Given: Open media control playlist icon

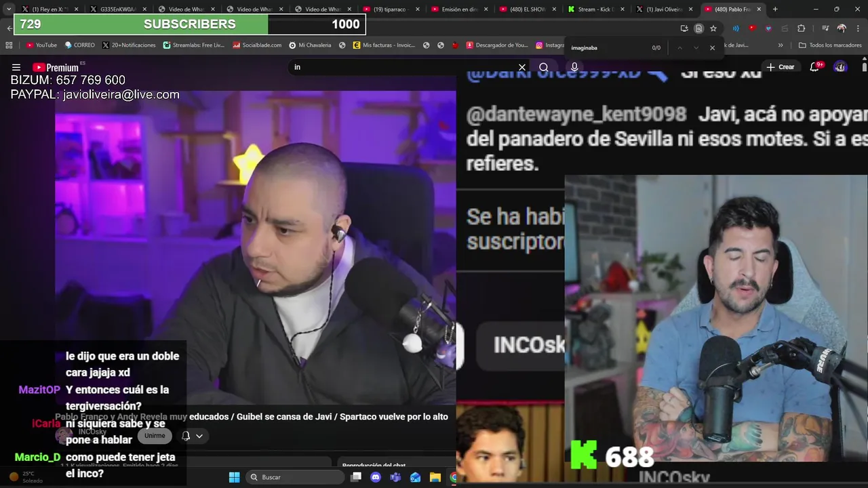Looking at the screenshot, I should [825, 28].
